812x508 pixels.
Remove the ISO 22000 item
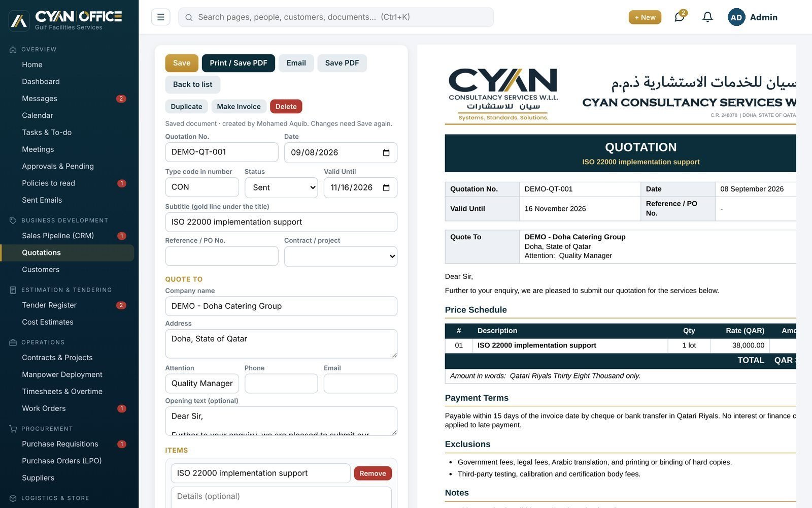coord(373,473)
